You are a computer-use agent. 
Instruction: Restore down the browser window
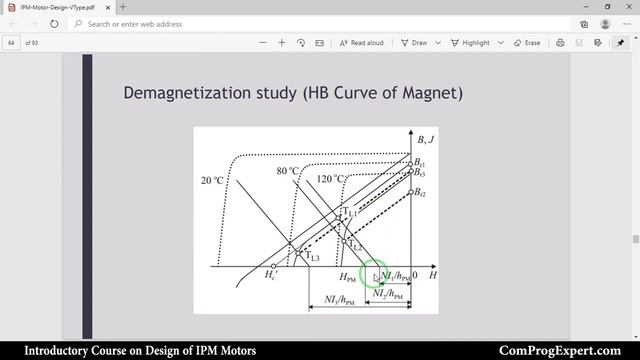point(607,7)
